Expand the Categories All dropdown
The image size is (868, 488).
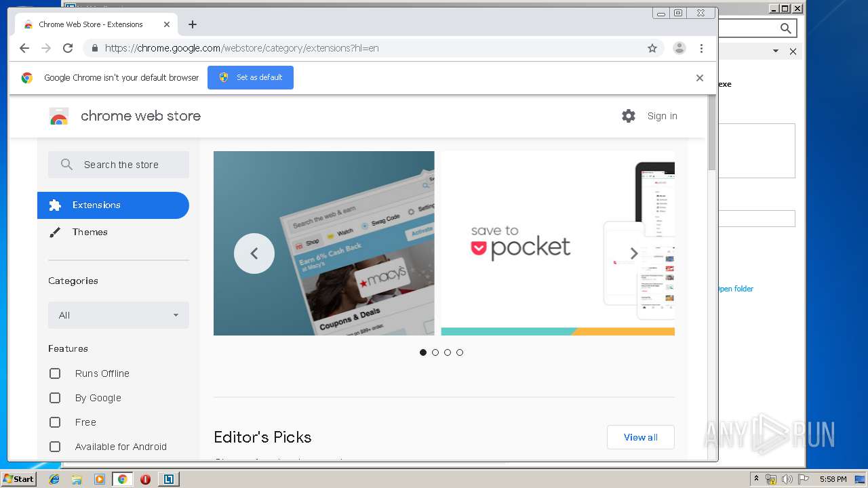[x=119, y=315]
